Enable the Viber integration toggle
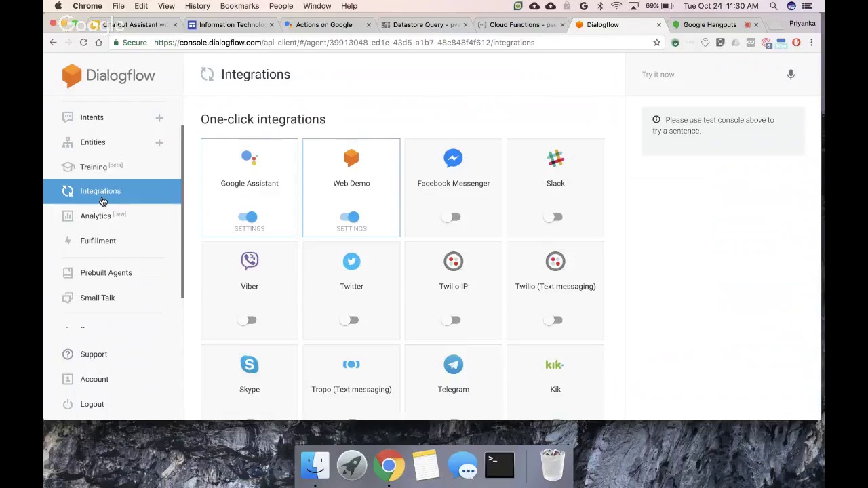Image resolution: width=868 pixels, height=488 pixels. click(x=248, y=320)
